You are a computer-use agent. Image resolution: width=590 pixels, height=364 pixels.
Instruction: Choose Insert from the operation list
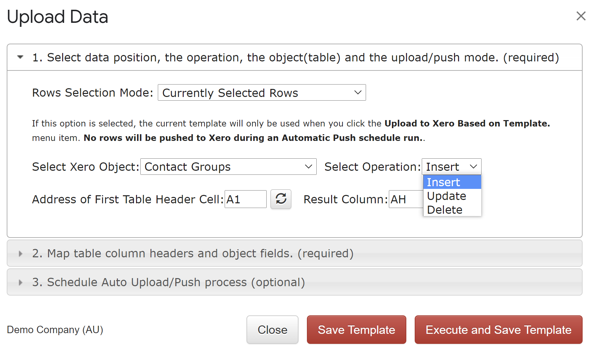452,182
